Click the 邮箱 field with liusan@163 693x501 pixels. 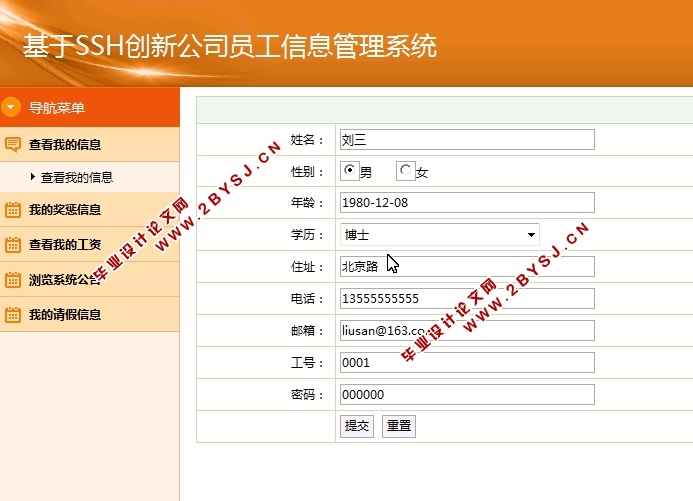467,330
